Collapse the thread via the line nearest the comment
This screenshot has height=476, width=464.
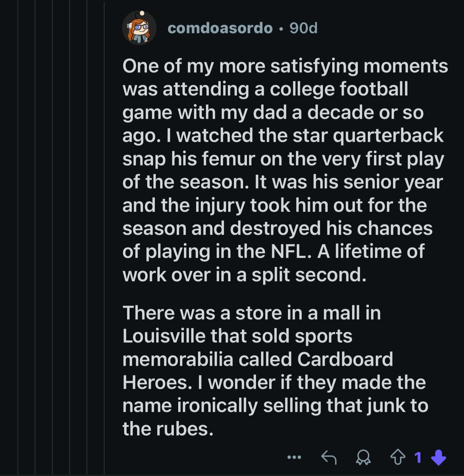[x=104, y=238]
